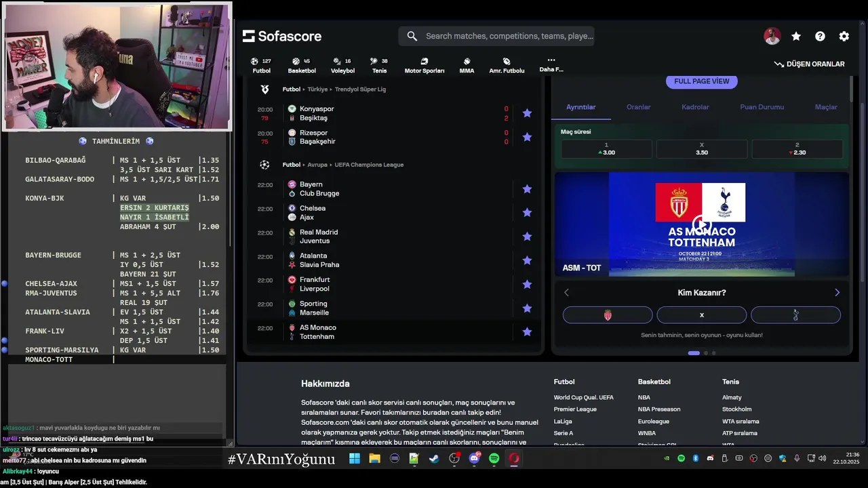The height and width of the screenshot is (488, 868).
Task: Select away win odds 2.30
Action: (797, 149)
